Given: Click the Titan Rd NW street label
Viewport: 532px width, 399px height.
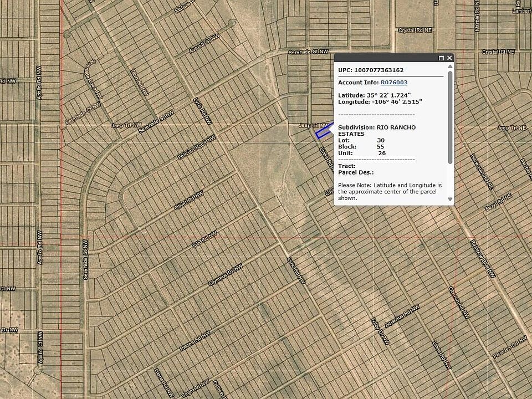Looking at the screenshot, I should (x=139, y=83).
